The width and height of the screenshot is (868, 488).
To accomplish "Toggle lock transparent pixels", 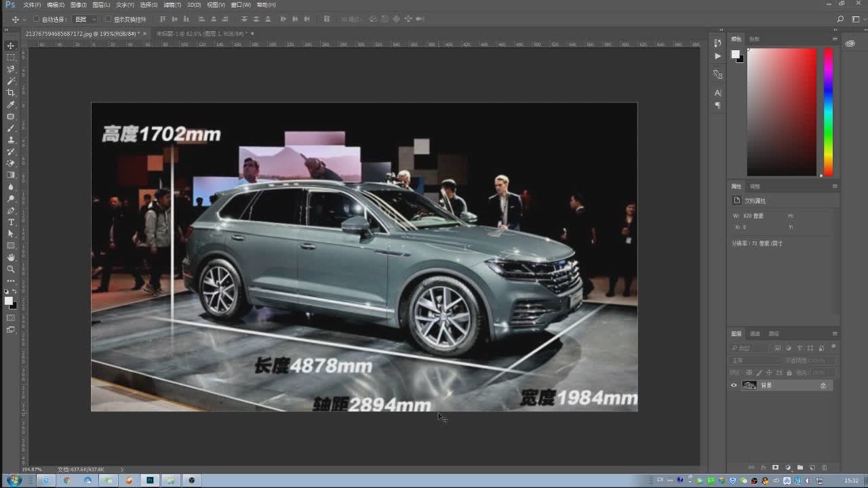I will (x=749, y=373).
